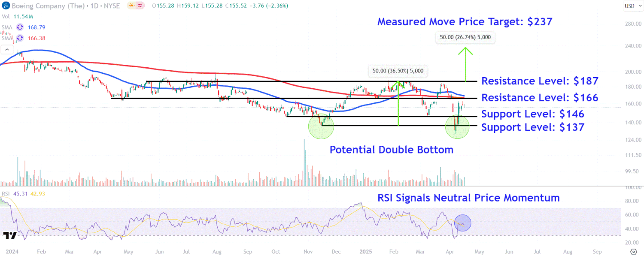644x255 pixels.
Task: Click the Support Level: $137 annotation text
Action: pyautogui.click(x=532, y=127)
